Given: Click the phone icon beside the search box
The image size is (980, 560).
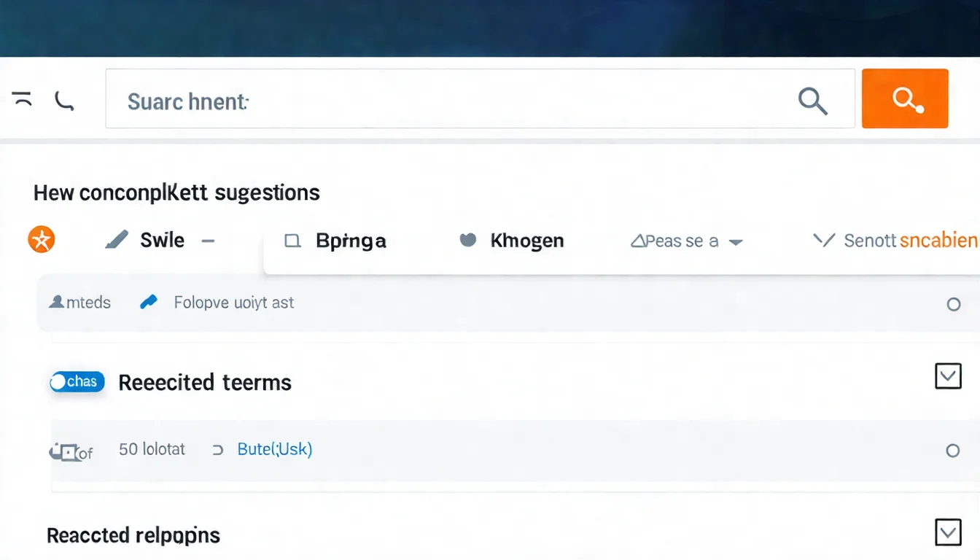Looking at the screenshot, I should pos(64,101).
